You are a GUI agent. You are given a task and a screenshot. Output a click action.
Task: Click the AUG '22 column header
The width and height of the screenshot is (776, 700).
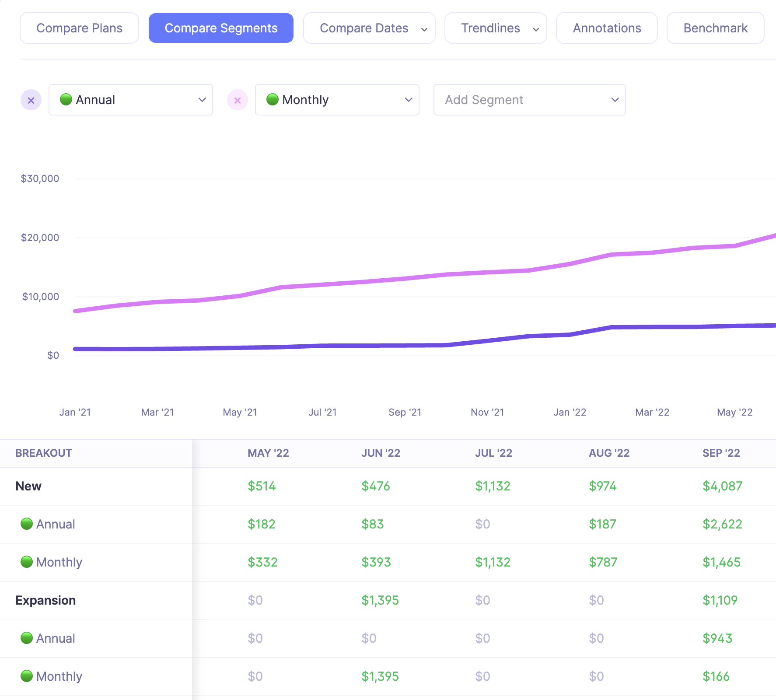tap(609, 453)
